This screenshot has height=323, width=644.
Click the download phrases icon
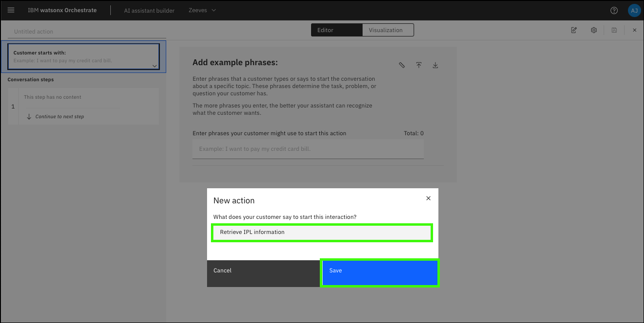click(x=435, y=65)
